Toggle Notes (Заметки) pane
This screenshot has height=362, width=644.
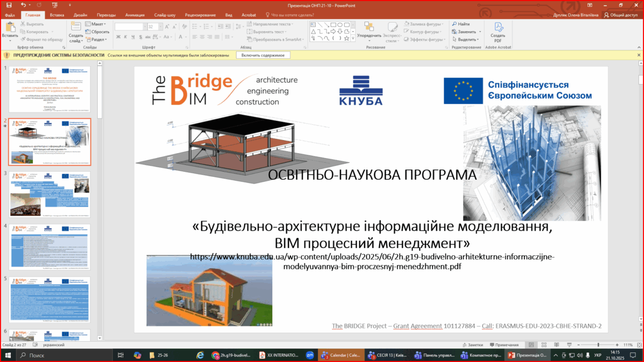472,344
